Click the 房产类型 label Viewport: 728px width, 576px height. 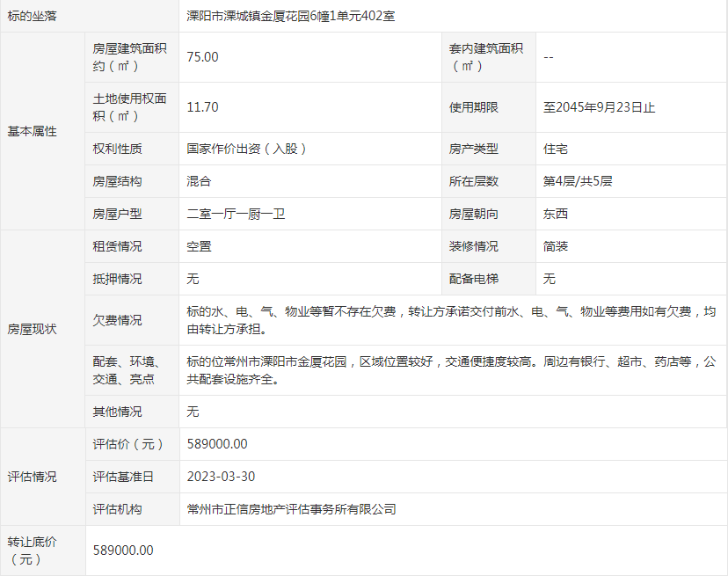coord(474,149)
